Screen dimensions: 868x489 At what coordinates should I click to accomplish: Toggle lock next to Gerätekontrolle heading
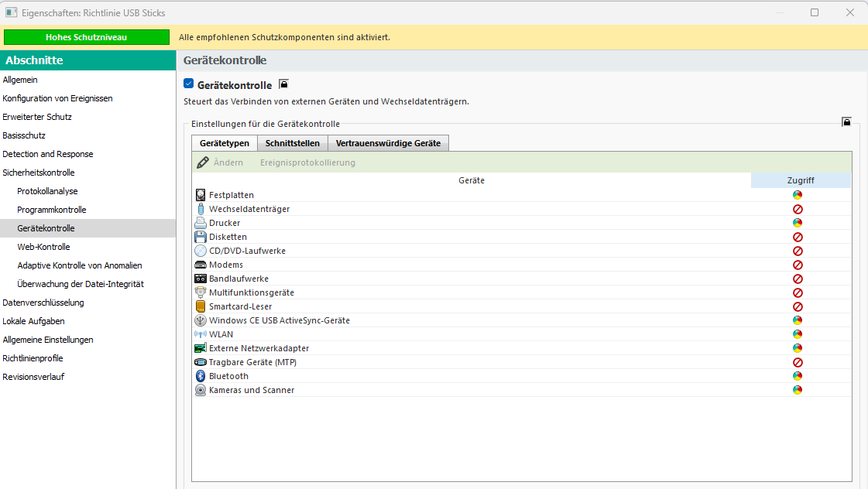(283, 84)
